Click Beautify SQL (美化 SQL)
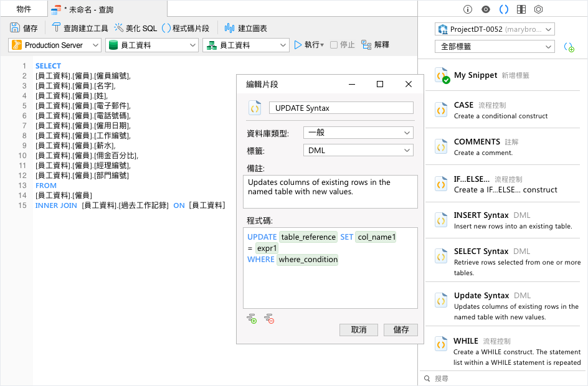 [136, 28]
